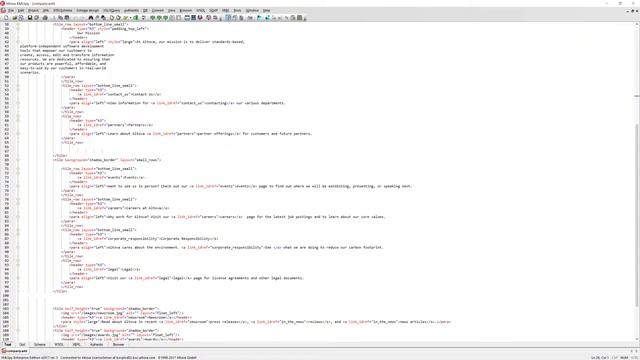Select the company.xml document tab
Viewport: 640px width, 360px height.
15,351
